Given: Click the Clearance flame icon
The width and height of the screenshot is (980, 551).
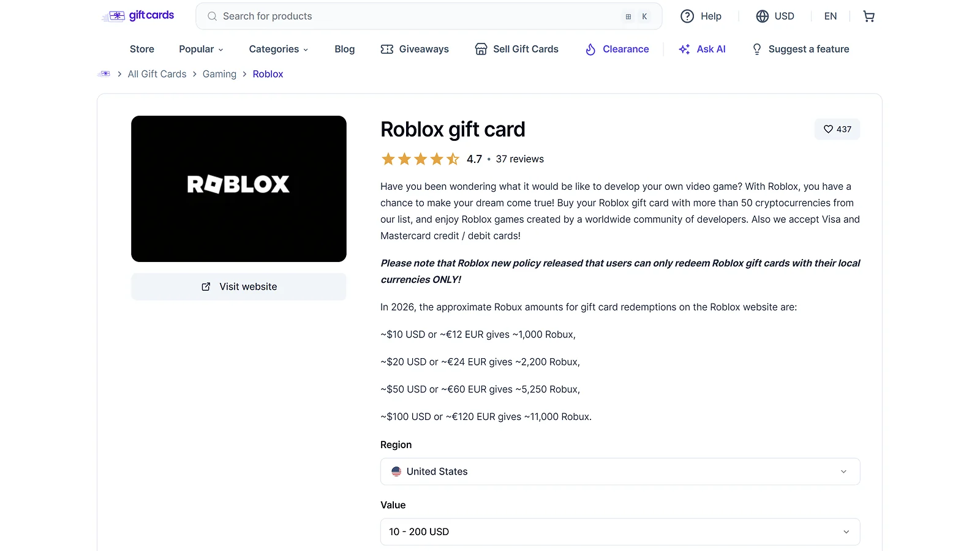Looking at the screenshot, I should [x=590, y=49].
